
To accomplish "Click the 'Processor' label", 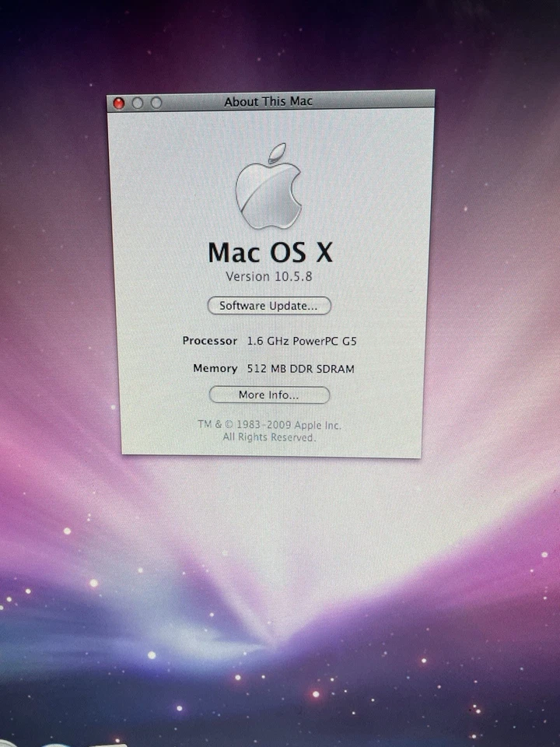I will [x=209, y=341].
